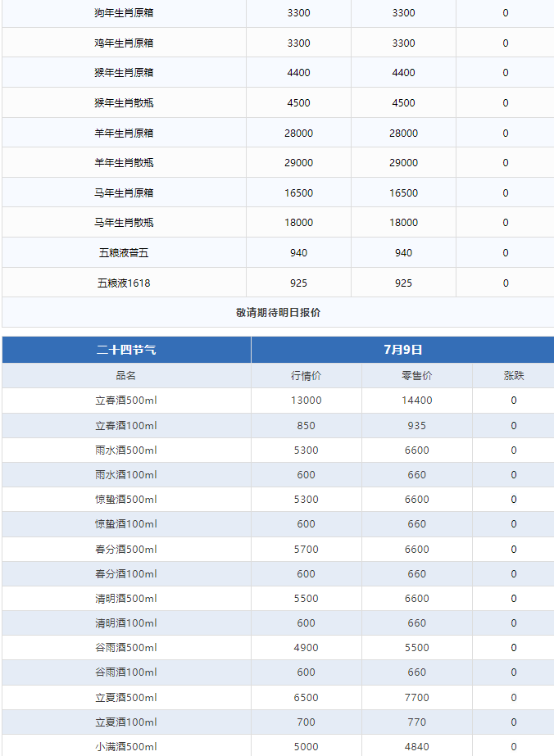Select the 春分酒500ml product name
554x756 pixels.
click(126, 549)
